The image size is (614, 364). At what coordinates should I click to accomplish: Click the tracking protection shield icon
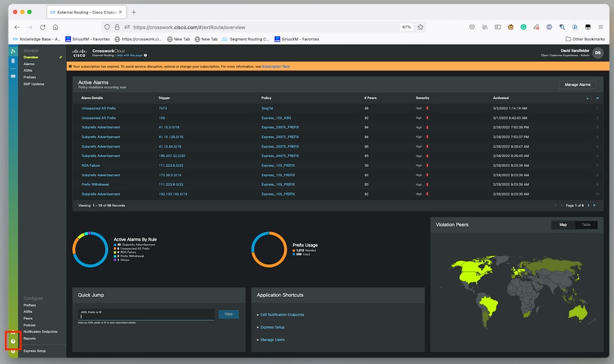tap(107, 28)
